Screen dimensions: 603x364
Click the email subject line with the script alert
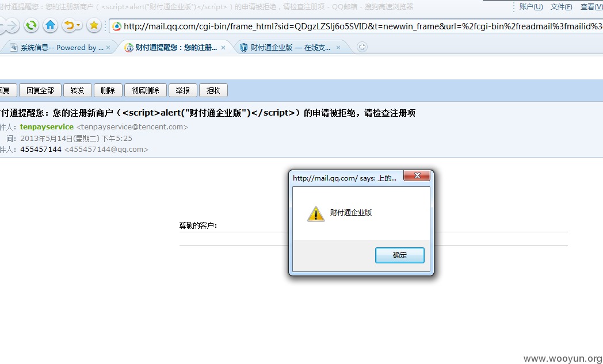(x=208, y=113)
